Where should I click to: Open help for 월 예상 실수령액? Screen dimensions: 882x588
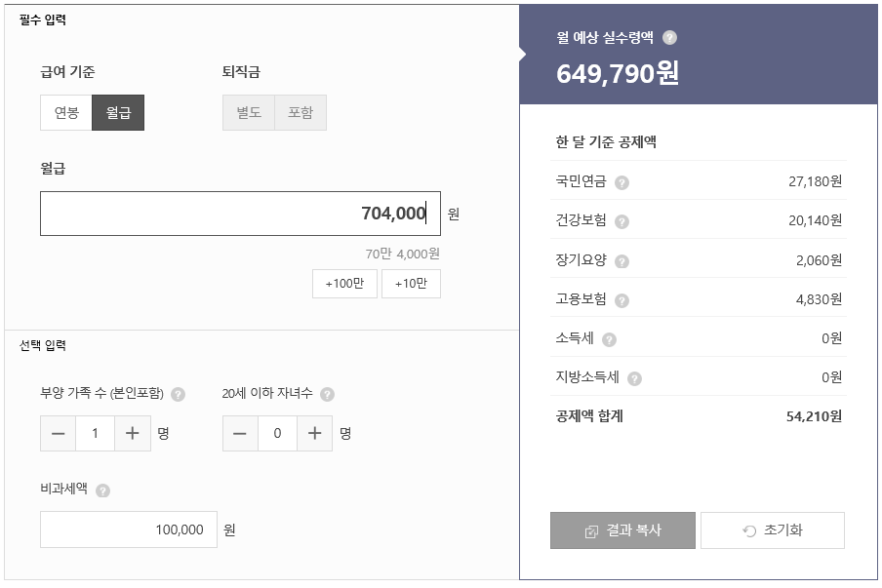669,38
